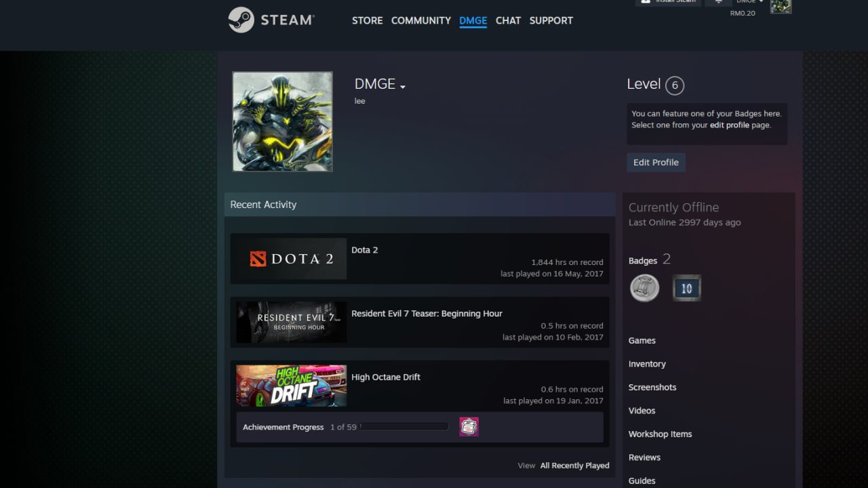
Task: Click the Steam logo in the header
Action: tap(271, 20)
